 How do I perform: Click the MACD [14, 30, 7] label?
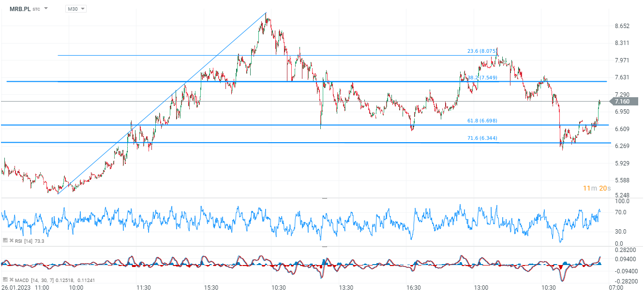[x=35, y=280]
